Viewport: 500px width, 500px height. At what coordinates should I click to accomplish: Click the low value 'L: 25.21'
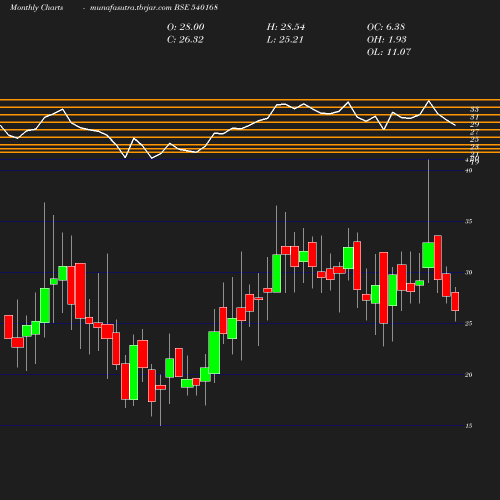(x=285, y=40)
